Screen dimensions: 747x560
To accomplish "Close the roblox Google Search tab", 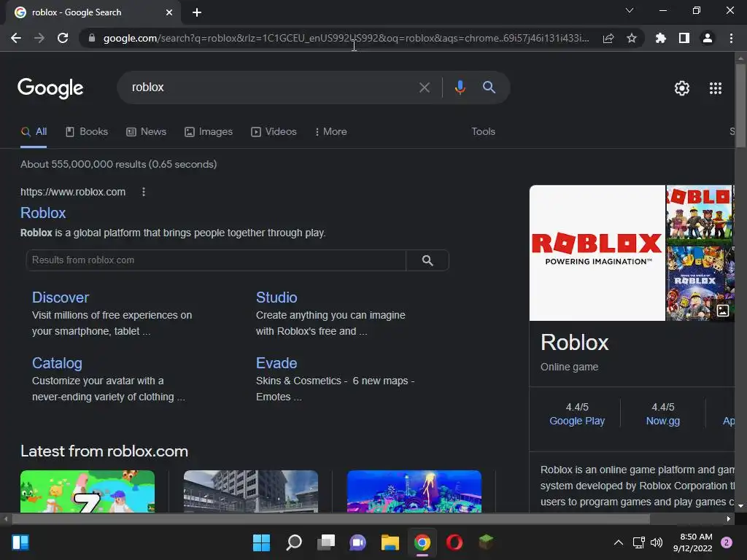I will [x=169, y=12].
